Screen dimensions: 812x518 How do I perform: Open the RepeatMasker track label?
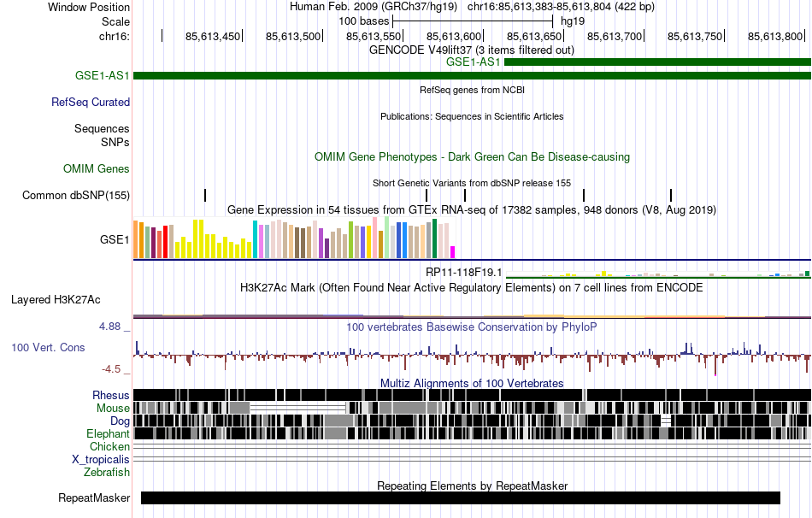pos(94,497)
